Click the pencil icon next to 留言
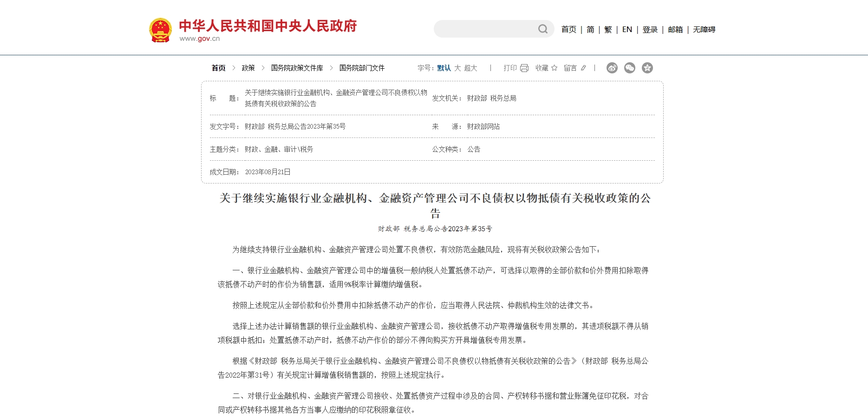The height and width of the screenshot is (419, 868). click(583, 68)
